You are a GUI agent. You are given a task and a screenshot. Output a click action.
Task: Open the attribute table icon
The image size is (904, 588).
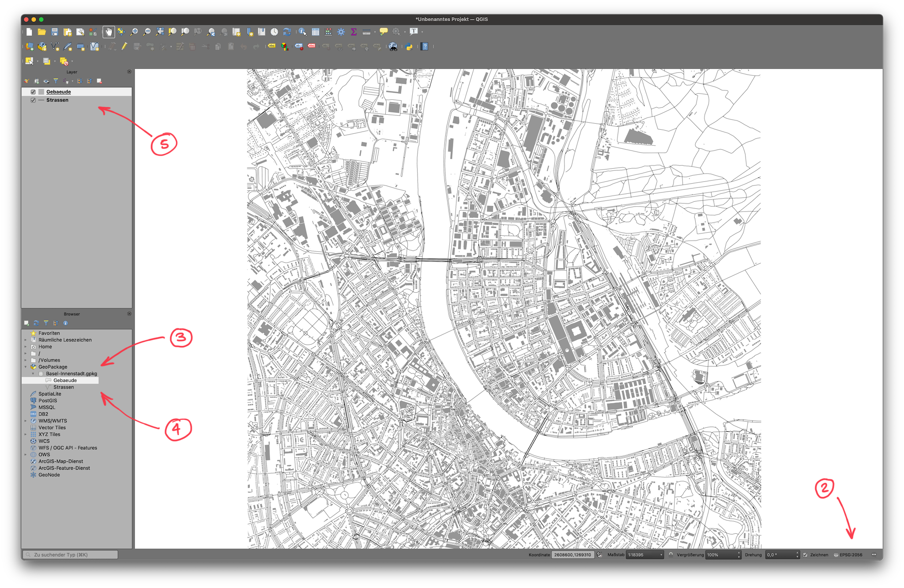(316, 32)
